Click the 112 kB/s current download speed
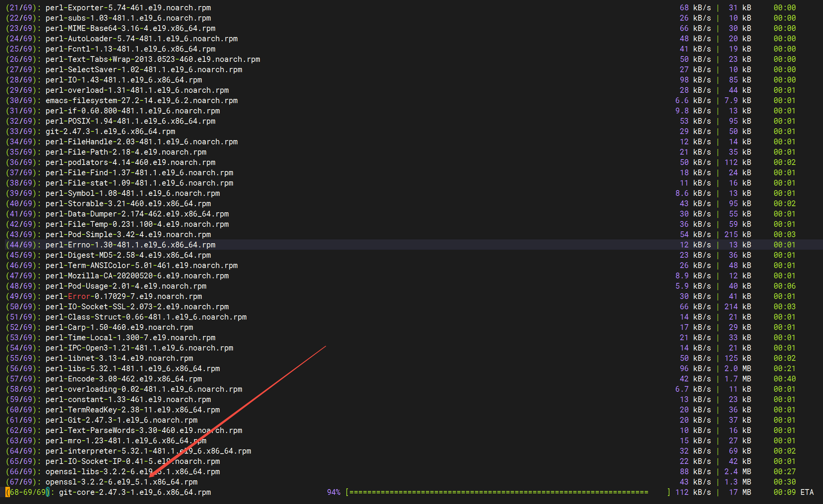This screenshot has height=504, width=823. (693, 492)
